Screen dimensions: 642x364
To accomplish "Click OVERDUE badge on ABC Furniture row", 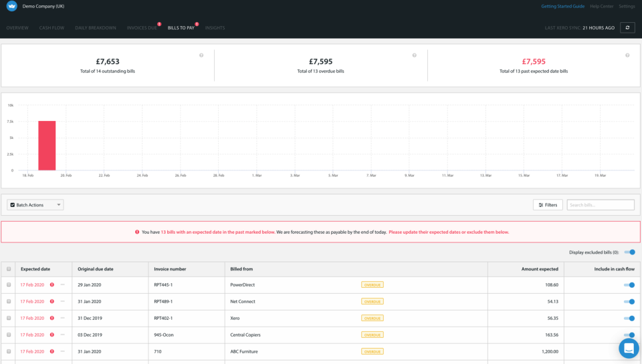I will (x=372, y=351).
